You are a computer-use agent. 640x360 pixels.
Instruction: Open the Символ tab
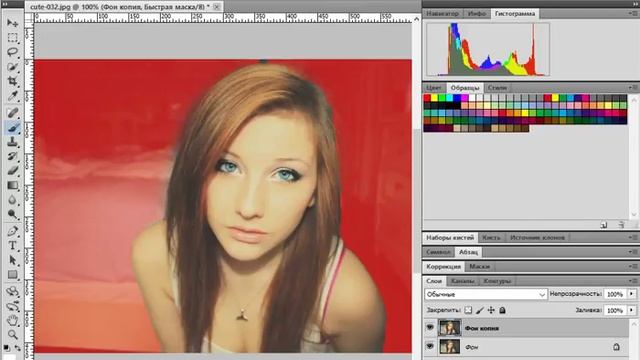point(438,252)
